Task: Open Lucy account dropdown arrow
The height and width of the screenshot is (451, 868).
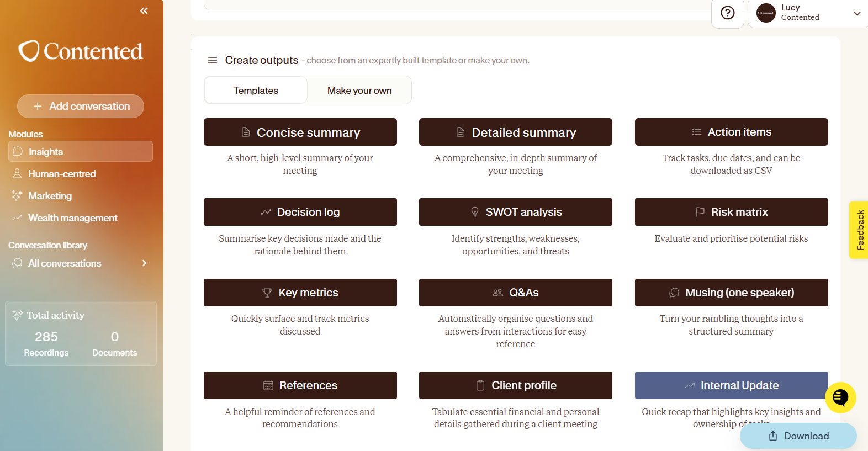Action: pyautogui.click(x=857, y=13)
